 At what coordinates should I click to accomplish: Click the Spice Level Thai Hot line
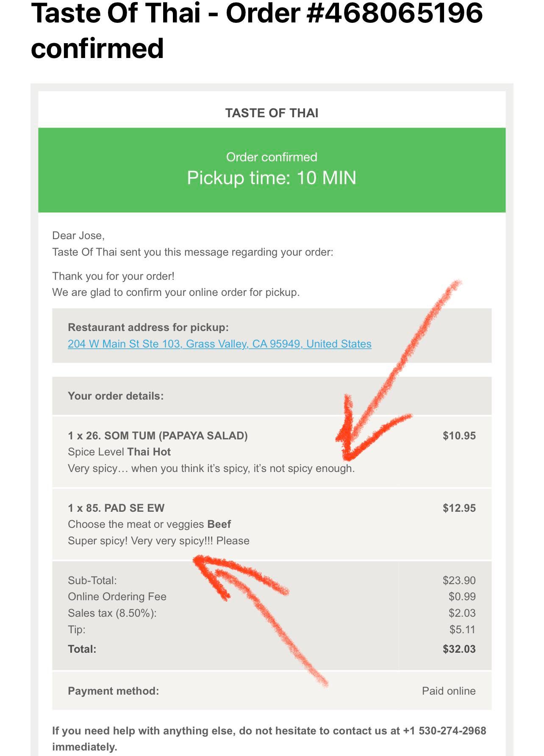pos(119,452)
